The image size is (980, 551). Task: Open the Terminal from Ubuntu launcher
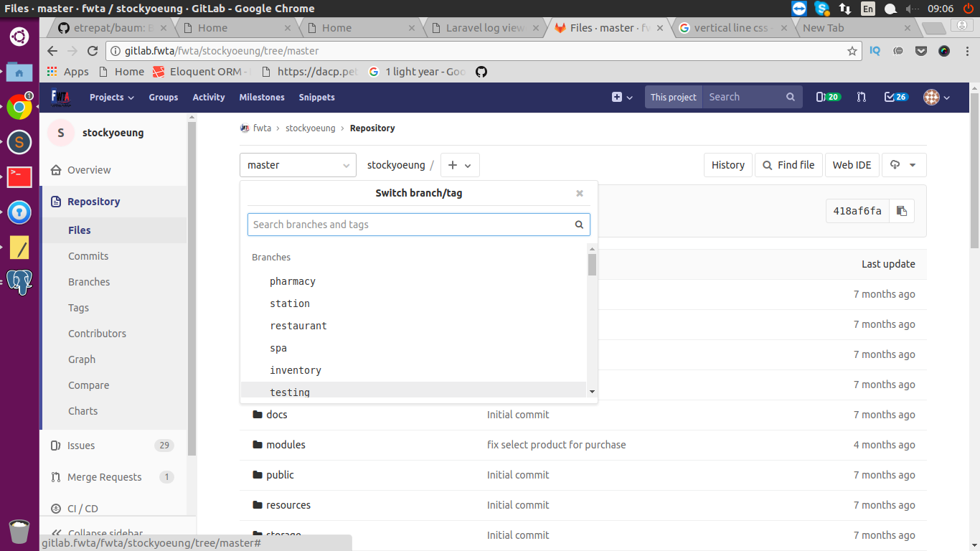[19, 177]
